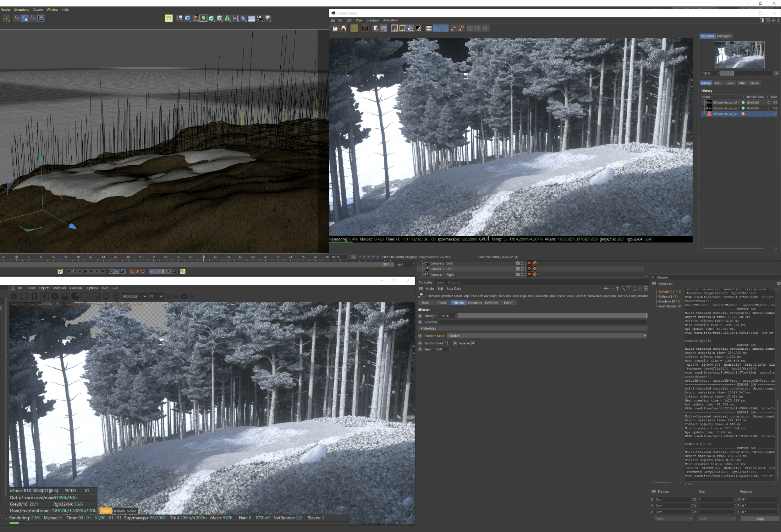The height and width of the screenshot is (532, 781).
Task: Open the Random Mode dropdown
Action: click(x=546, y=336)
